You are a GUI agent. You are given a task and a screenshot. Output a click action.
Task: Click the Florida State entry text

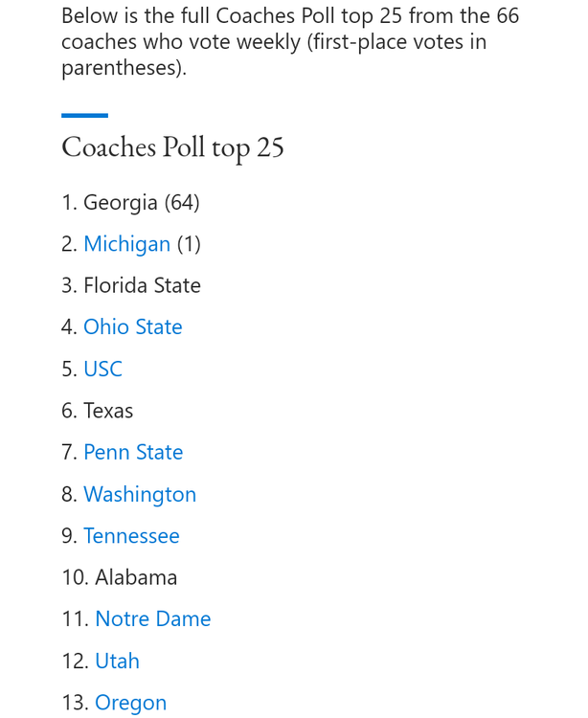(142, 286)
